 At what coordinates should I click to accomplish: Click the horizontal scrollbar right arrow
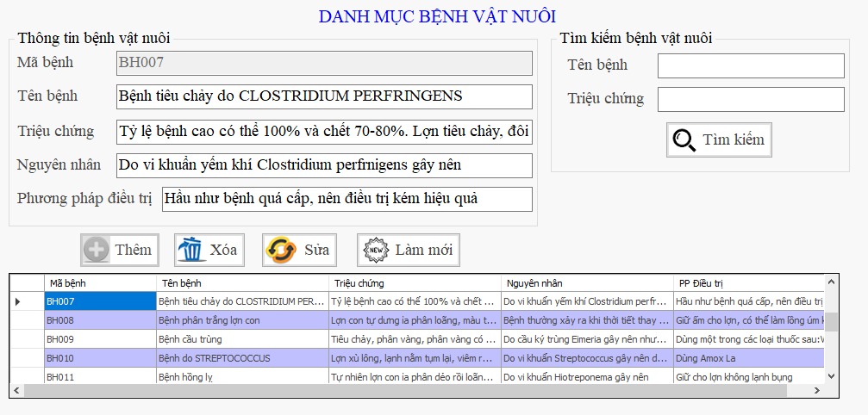817,390
